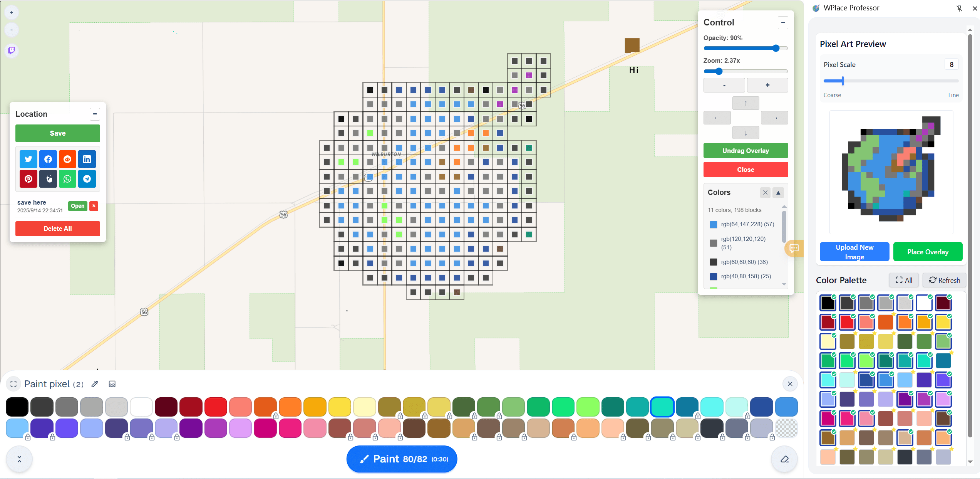The height and width of the screenshot is (479, 980).
Task: Click the orange chat feedback icon
Action: click(x=794, y=248)
